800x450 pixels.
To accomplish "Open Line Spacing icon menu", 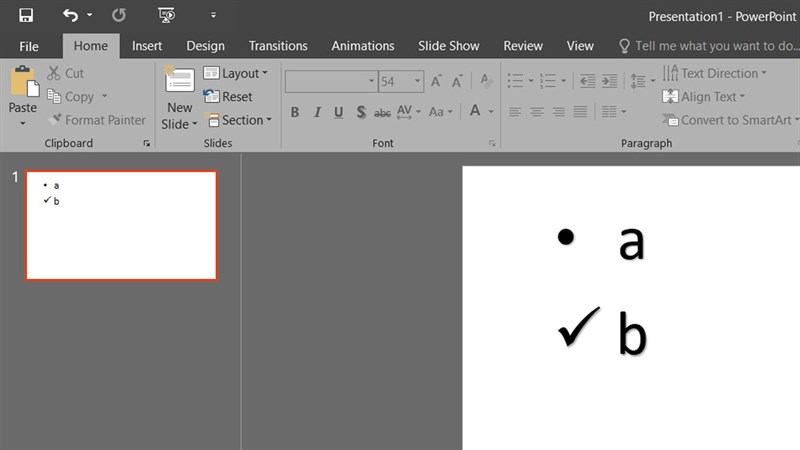I will [x=642, y=81].
